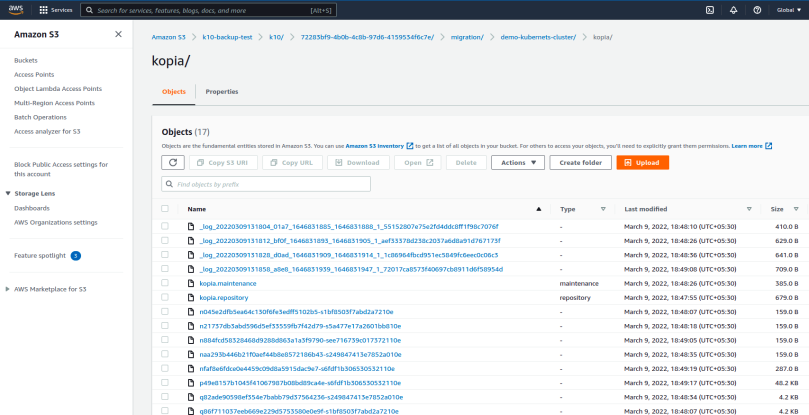Check the _log_20220309131812 row checkbox
The image size is (809, 415).
(165, 241)
